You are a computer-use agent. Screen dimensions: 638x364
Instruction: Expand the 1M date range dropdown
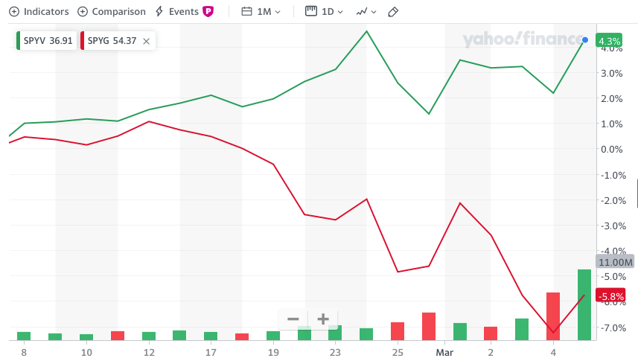261,12
